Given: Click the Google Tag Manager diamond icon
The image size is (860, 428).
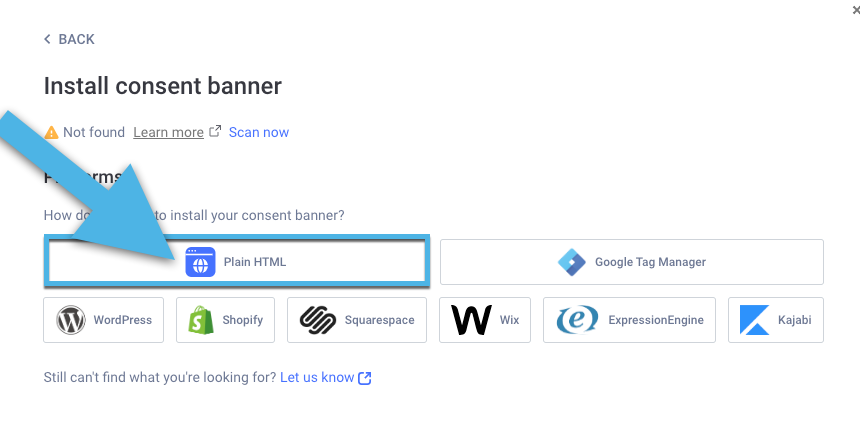Looking at the screenshot, I should (x=572, y=262).
